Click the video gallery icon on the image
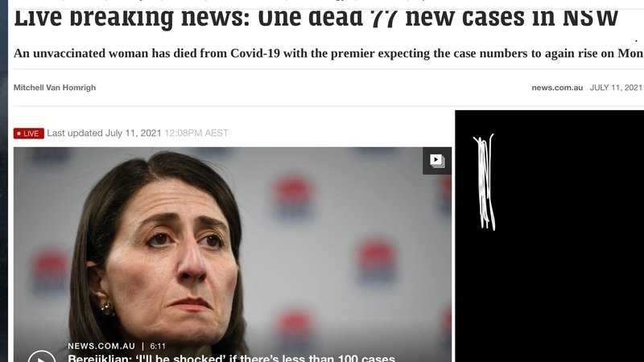Image resolution: width=644 pixels, height=362 pixels. pos(437,161)
